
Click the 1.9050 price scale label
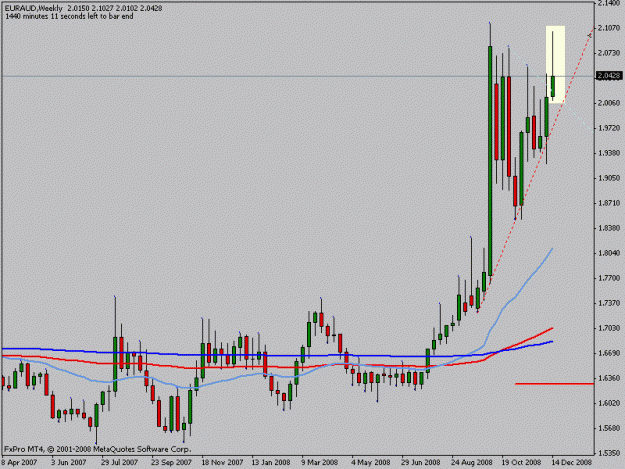click(609, 178)
